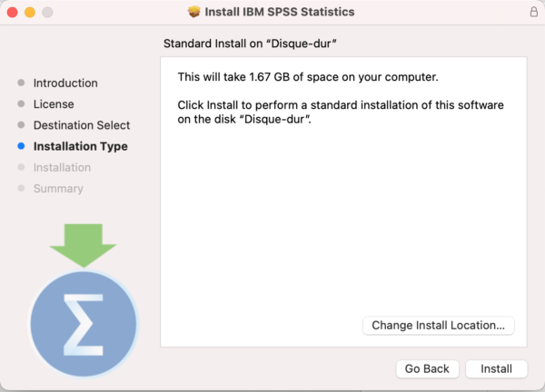This screenshot has width=545, height=392.
Task: Click the package box icon in title
Action: point(194,12)
